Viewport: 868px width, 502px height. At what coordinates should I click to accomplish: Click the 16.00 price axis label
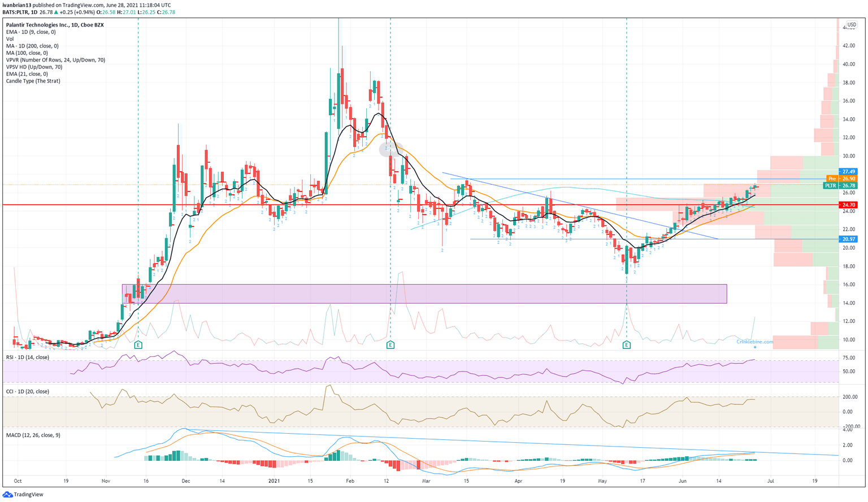point(849,285)
